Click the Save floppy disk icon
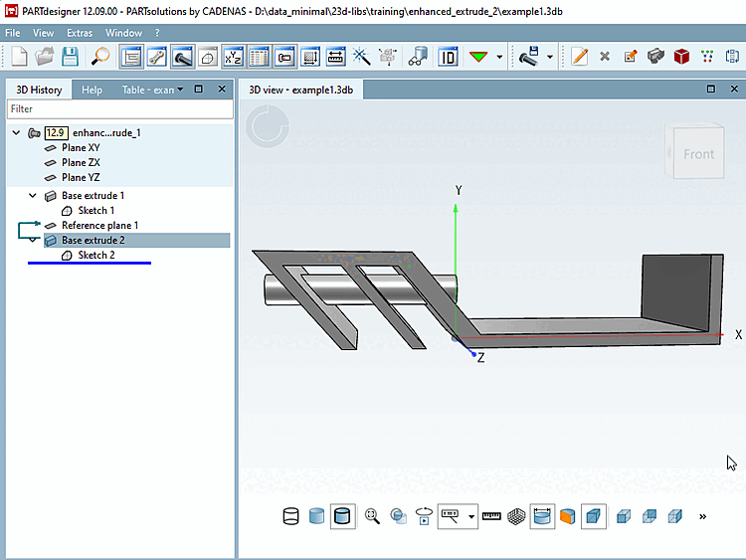This screenshot has height=560, width=746. tap(71, 57)
